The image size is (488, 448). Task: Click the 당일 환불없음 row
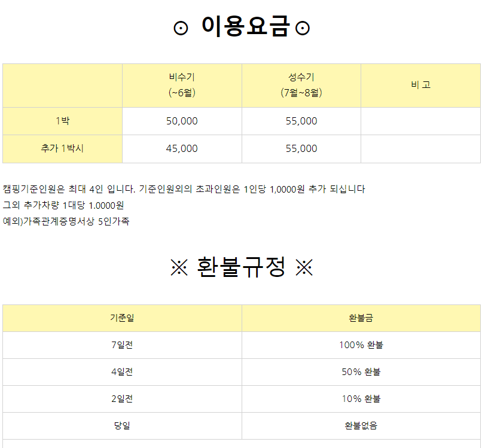point(122,425)
